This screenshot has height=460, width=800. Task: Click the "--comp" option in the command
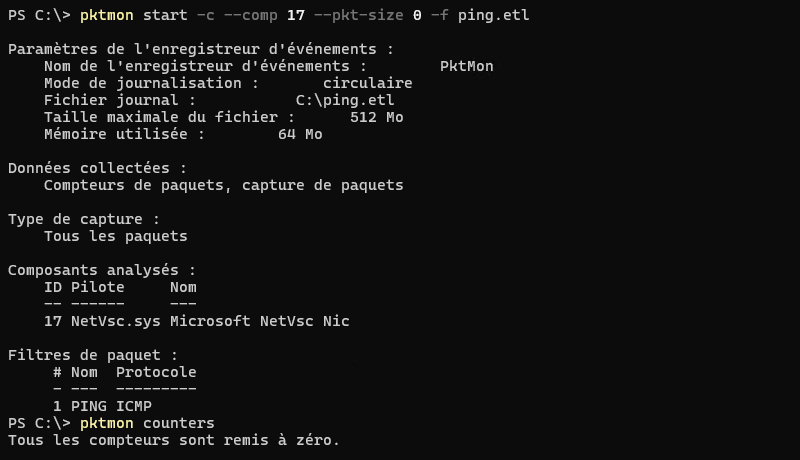pyautogui.click(x=242, y=15)
